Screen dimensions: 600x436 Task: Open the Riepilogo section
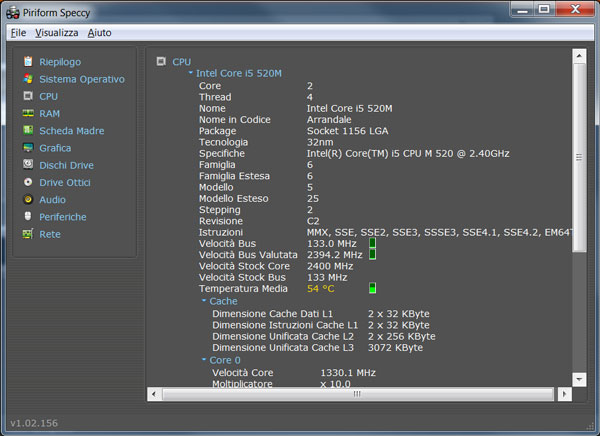(60, 62)
